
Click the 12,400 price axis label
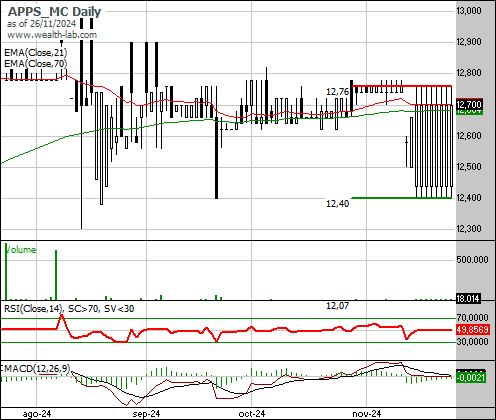[469, 198]
